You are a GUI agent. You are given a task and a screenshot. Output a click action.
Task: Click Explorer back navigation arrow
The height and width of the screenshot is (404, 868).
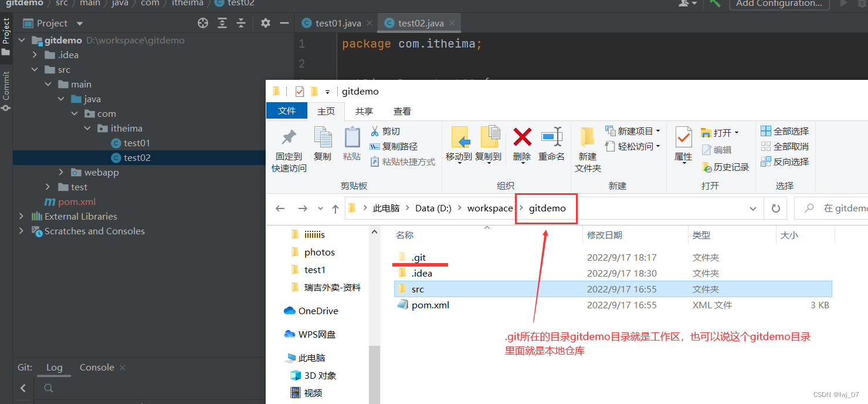point(280,208)
